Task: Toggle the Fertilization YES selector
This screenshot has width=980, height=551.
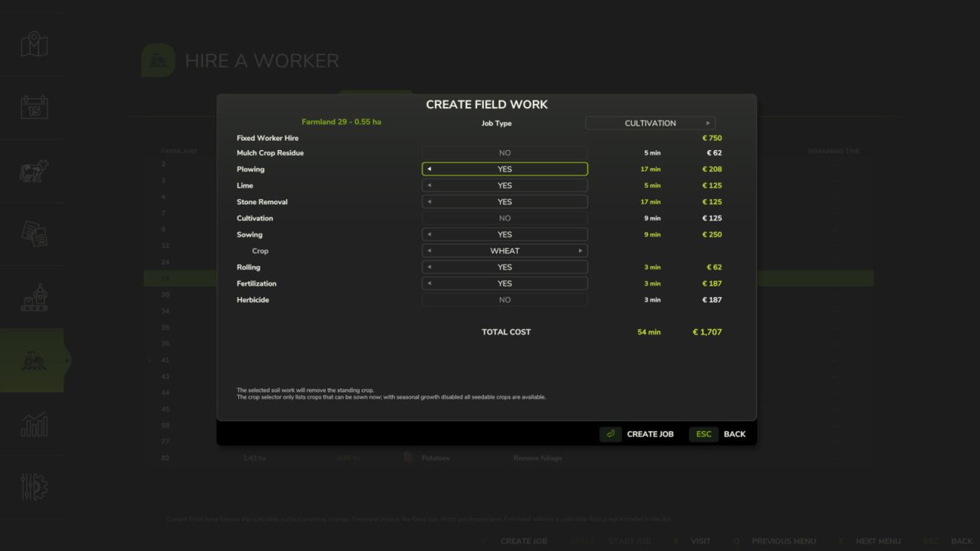Action: 505,283
